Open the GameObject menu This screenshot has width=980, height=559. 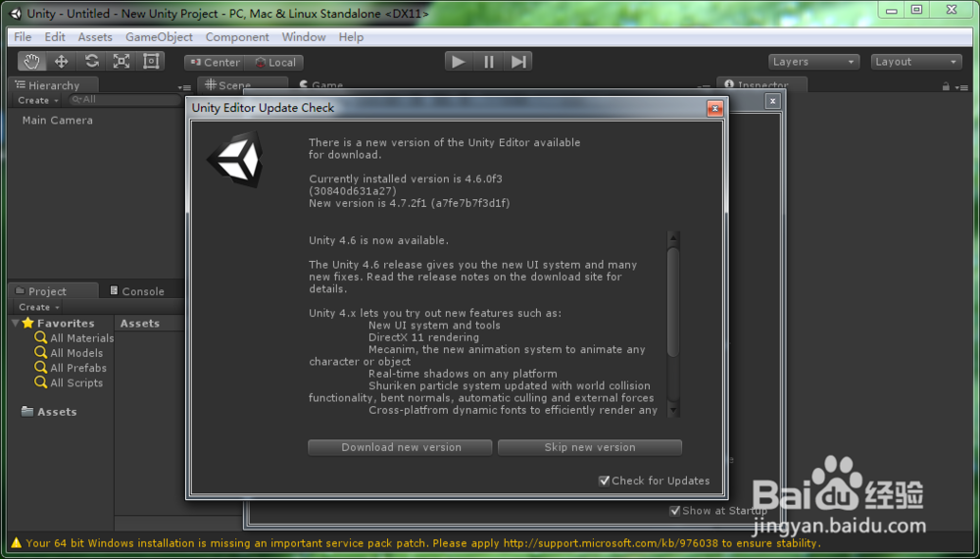tap(159, 37)
